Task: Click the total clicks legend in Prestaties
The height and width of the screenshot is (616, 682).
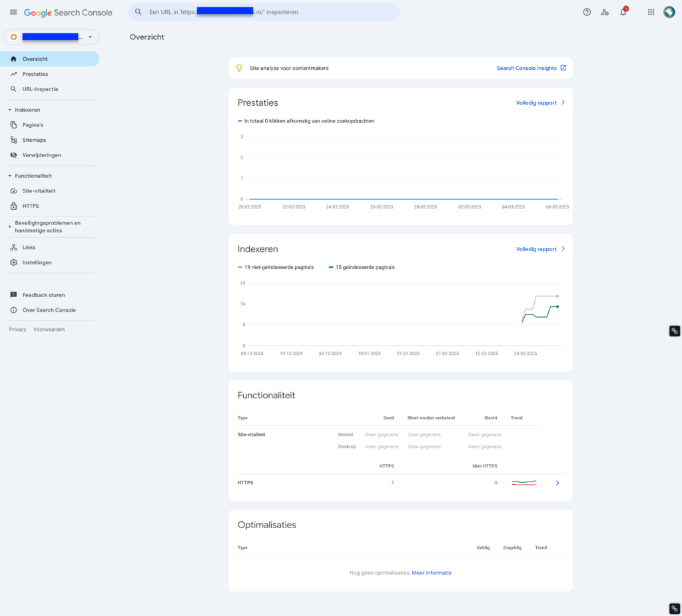Action: tap(306, 121)
